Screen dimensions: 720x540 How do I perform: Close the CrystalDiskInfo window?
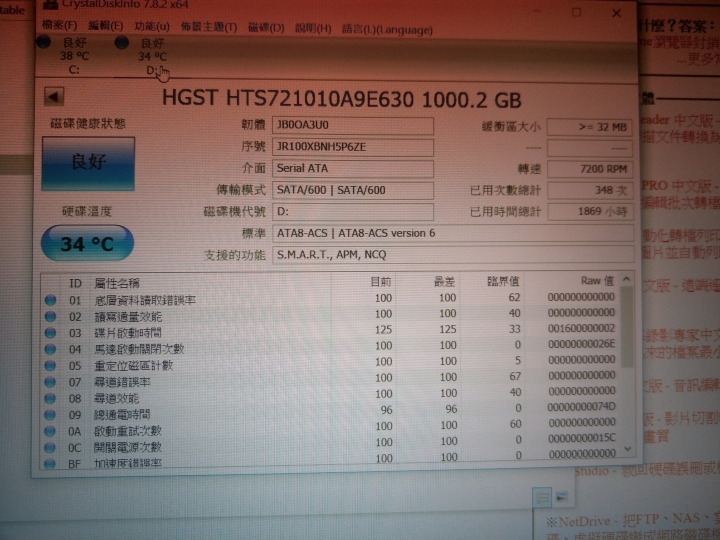[617, 13]
